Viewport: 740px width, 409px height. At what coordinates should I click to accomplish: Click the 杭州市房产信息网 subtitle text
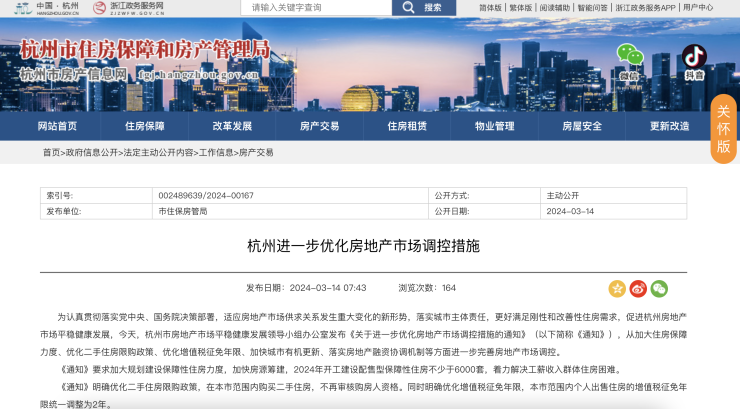73,74
